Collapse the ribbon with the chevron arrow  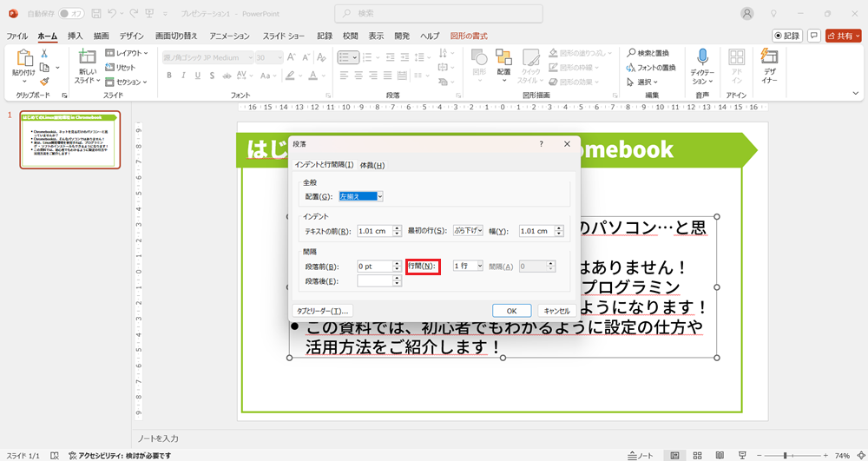(857, 94)
